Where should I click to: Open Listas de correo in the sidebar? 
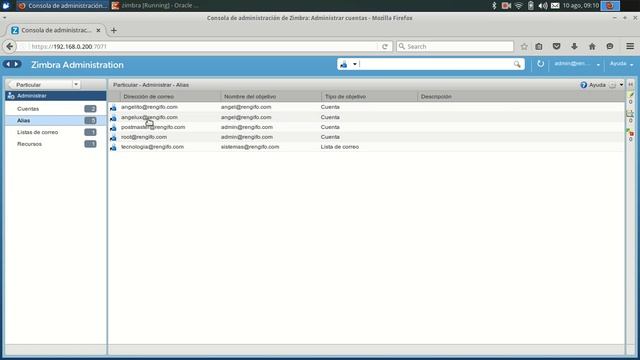tap(56, 132)
